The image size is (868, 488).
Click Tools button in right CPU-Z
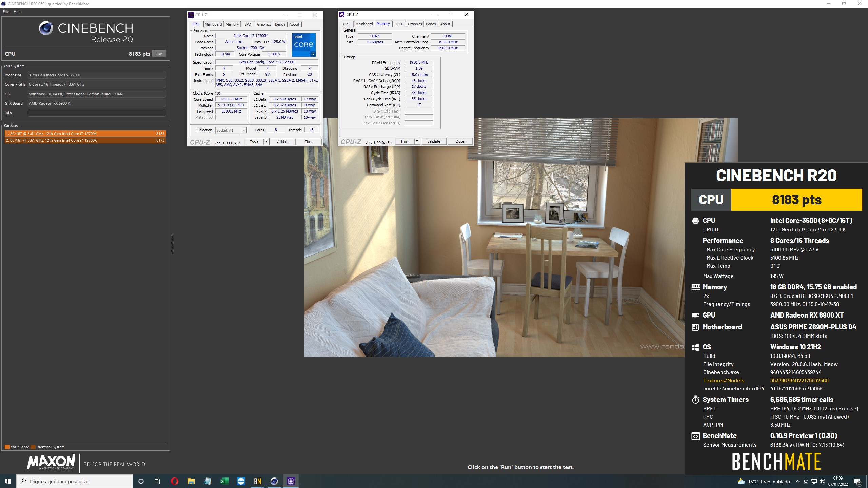pyautogui.click(x=405, y=141)
